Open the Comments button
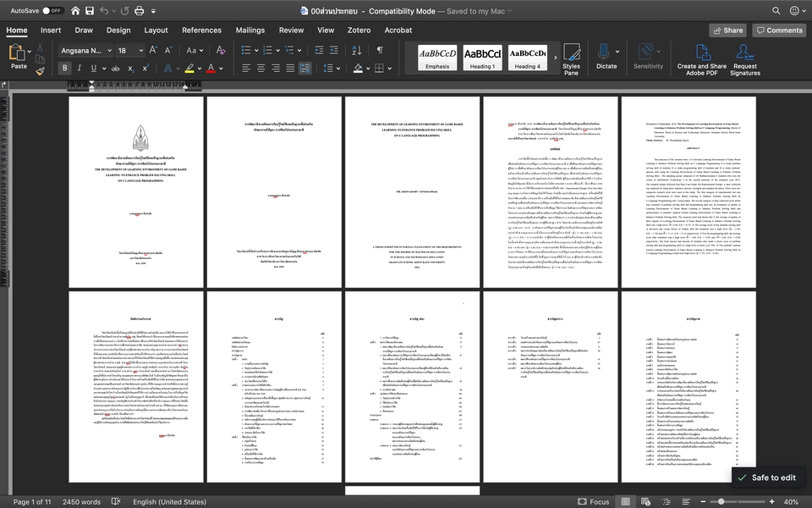The image size is (812, 508). point(779,30)
